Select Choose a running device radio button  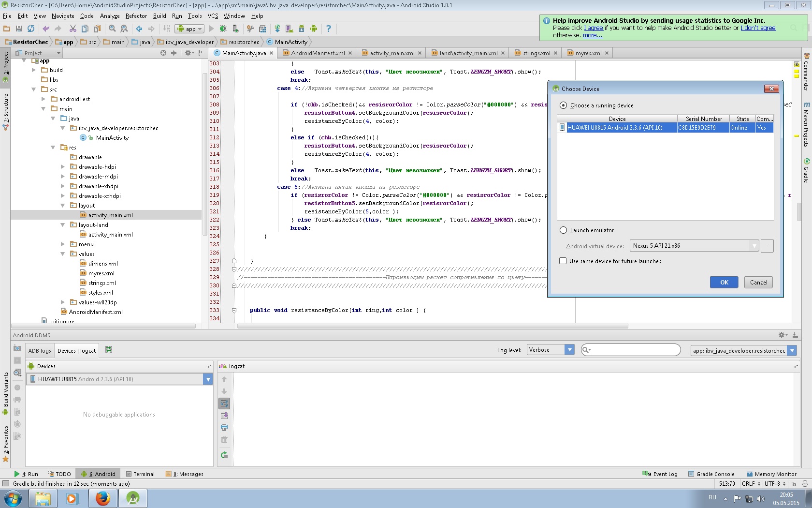[563, 105]
